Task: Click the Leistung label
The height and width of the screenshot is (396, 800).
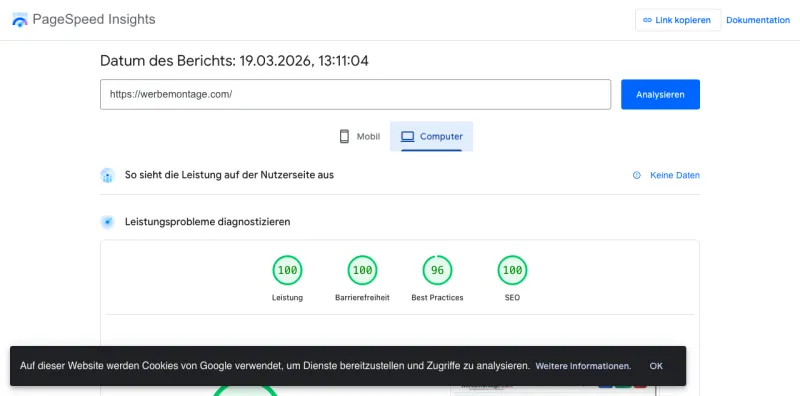Action: (x=287, y=298)
